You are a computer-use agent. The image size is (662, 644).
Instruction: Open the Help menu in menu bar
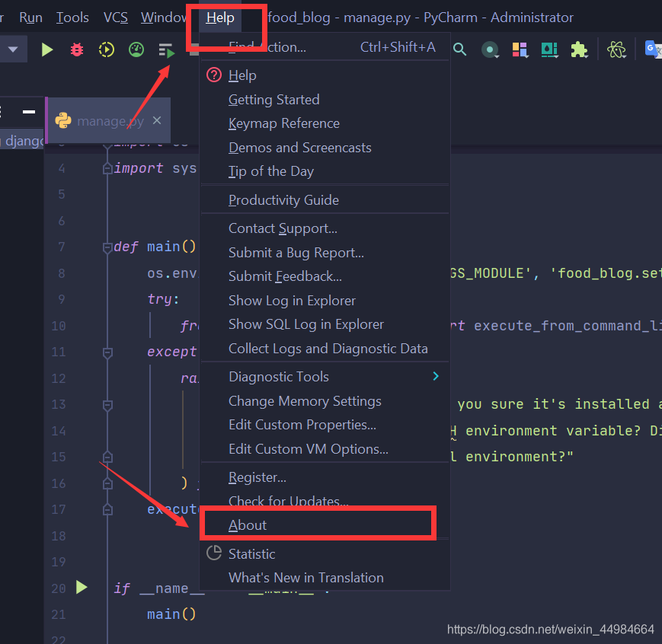(220, 18)
